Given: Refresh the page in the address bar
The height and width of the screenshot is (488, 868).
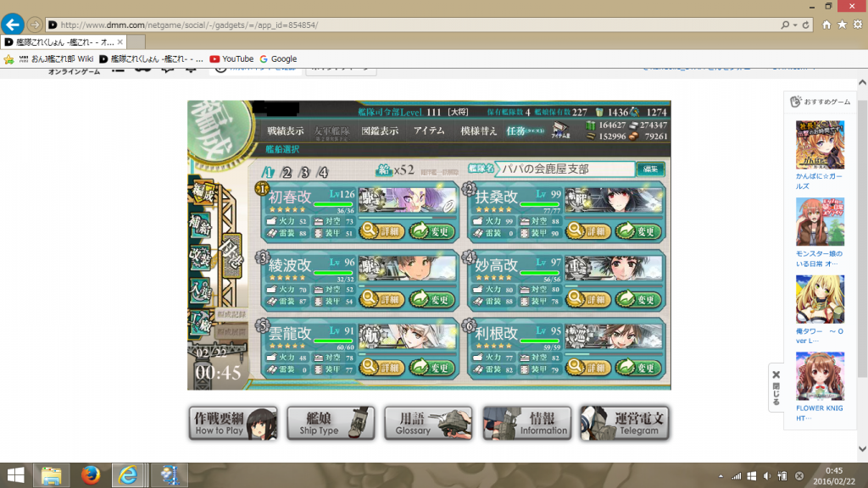Looking at the screenshot, I should 806,25.
